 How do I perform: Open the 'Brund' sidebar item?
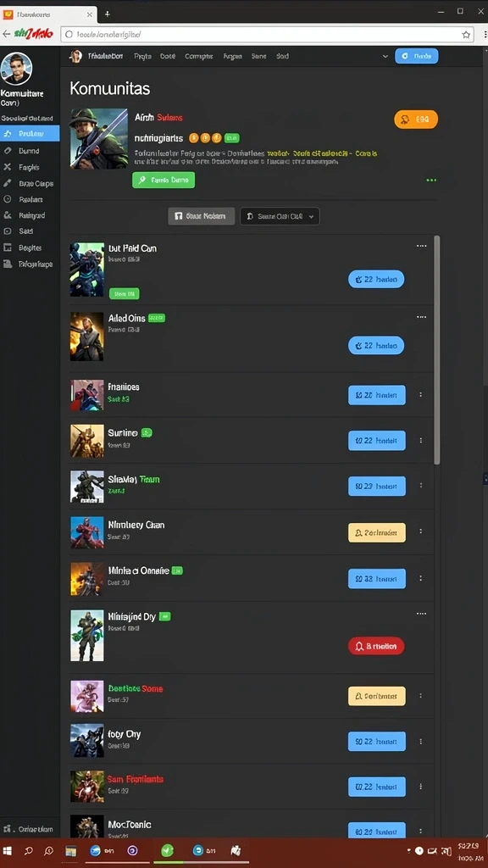click(x=29, y=151)
